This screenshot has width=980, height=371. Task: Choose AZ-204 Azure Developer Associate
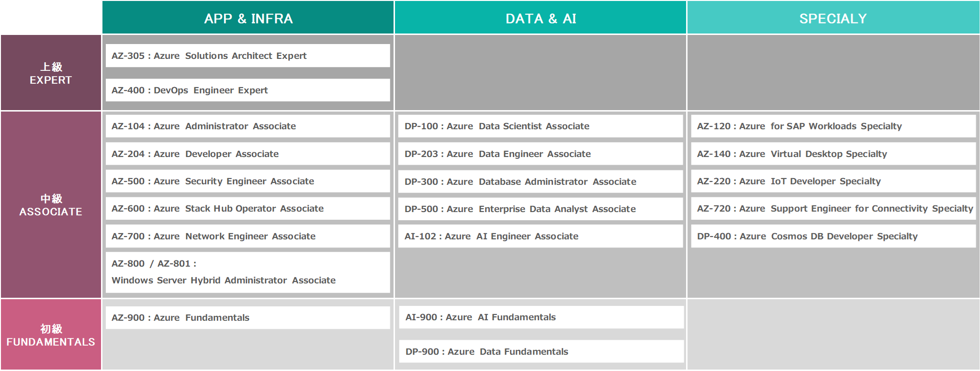[x=248, y=154]
